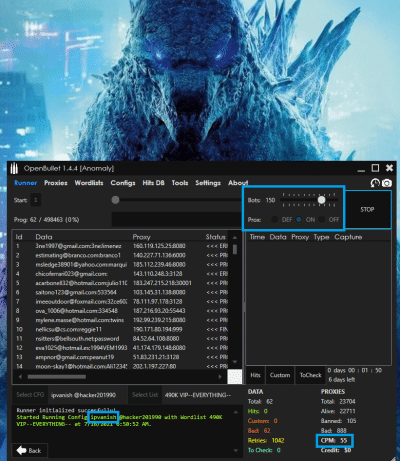Click proxy cell '187.216.93.20:55443'
Image resolution: width=400 pixels, height=461 pixels.
click(x=159, y=311)
